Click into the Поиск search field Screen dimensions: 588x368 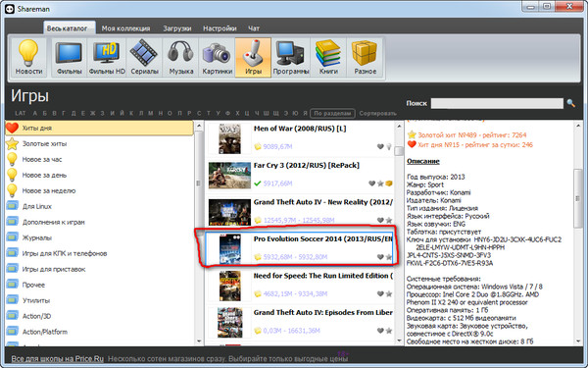[497, 103]
